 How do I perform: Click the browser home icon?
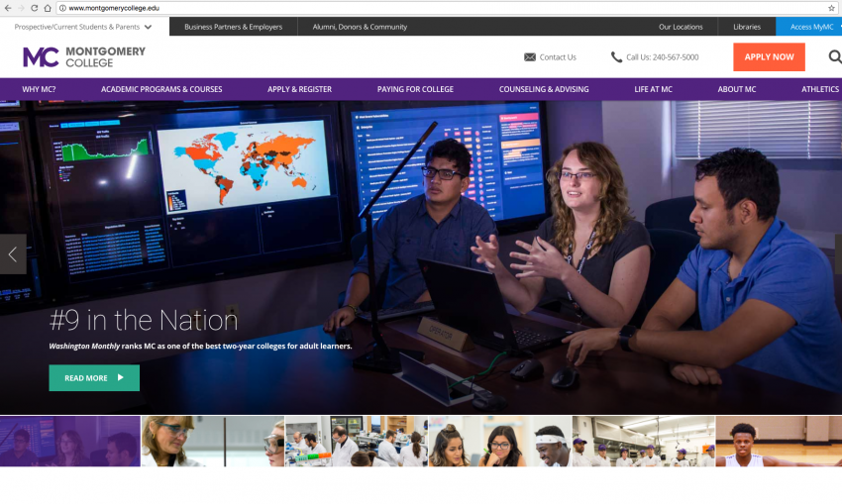click(x=48, y=8)
